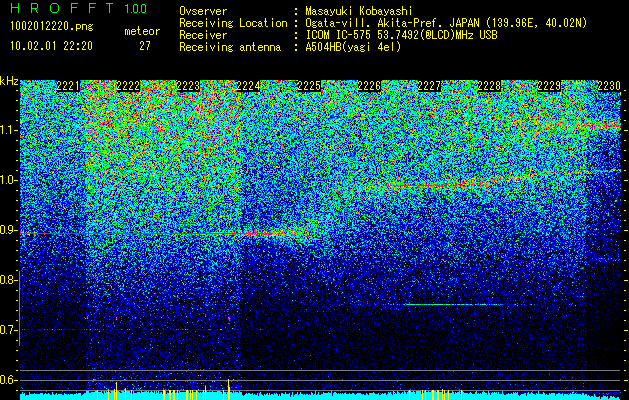Click the Ovserver field label
629x400 pixels.
(x=203, y=11)
